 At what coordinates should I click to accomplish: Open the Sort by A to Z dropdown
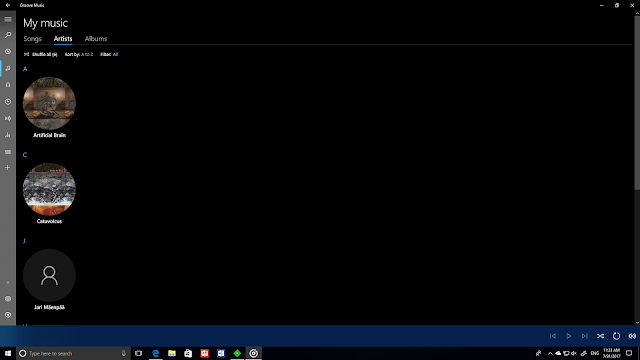(x=79, y=54)
